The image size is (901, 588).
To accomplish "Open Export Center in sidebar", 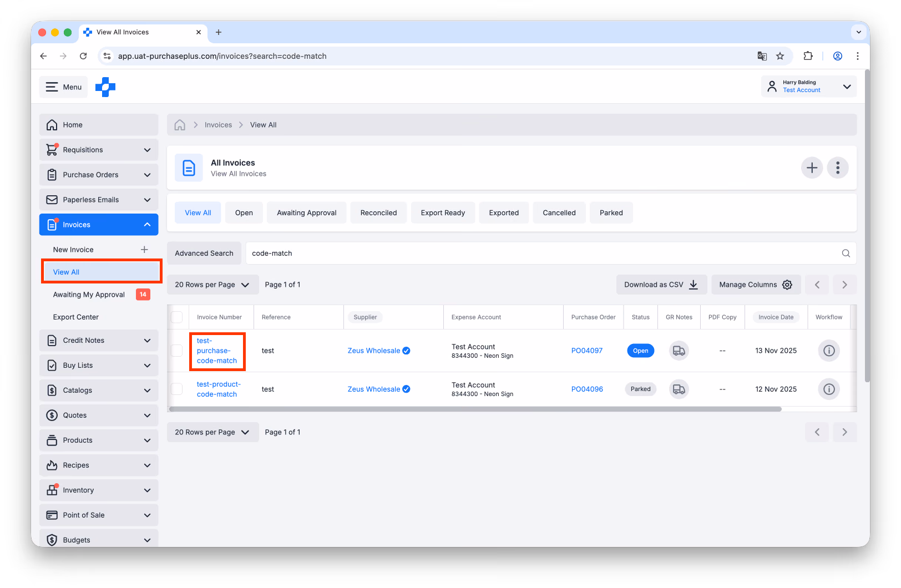I will (76, 317).
